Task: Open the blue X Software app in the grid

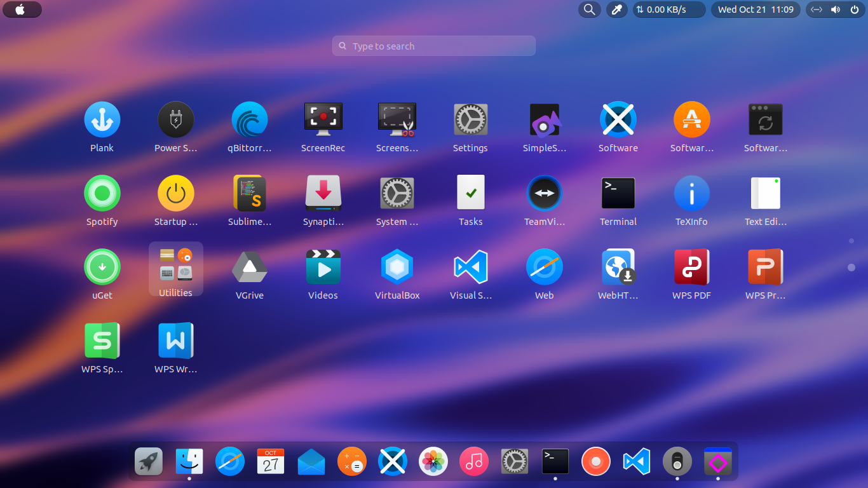Action: (x=618, y=119)
